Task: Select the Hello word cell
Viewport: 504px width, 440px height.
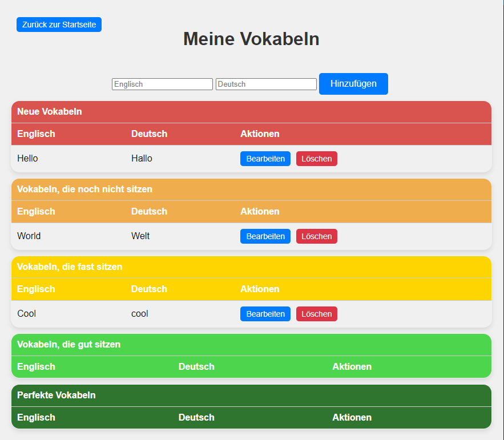Action: point(27,159)
